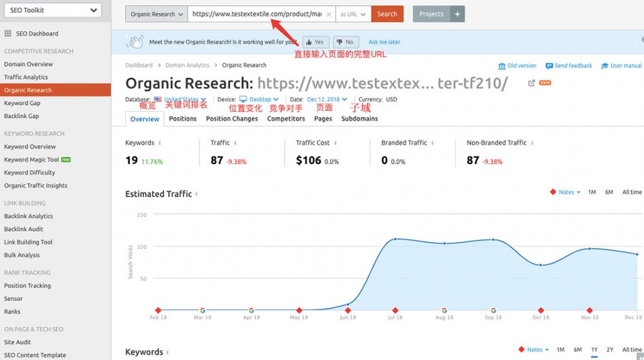Click info icon next to Non-Branded Traffic

tap(532, 143)
